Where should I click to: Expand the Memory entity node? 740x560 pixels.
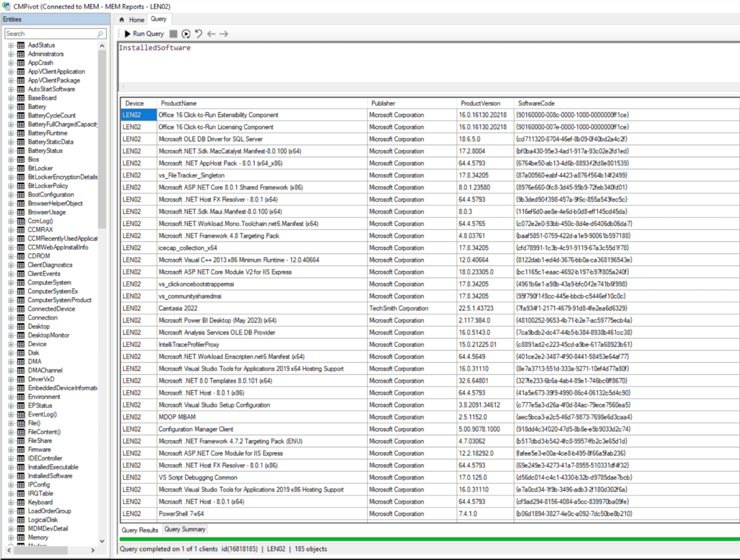tap(11, 537)
